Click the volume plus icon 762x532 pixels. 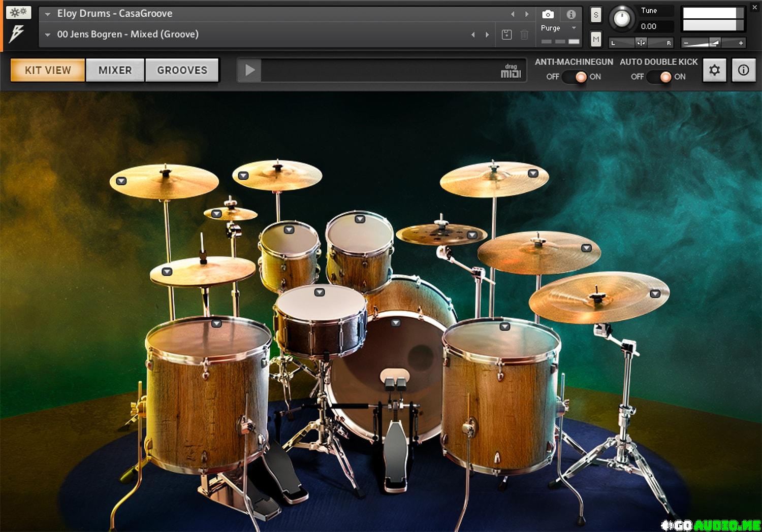[741, 43]
